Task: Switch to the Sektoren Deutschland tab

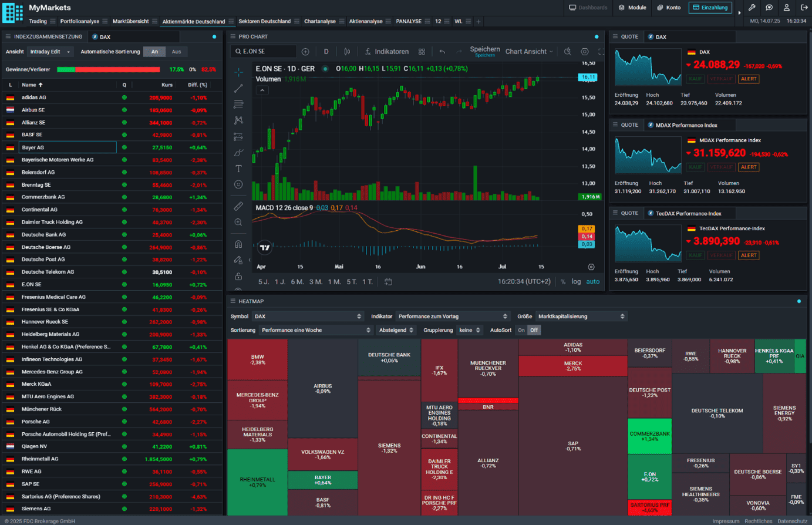Action: tap(264, 21)
